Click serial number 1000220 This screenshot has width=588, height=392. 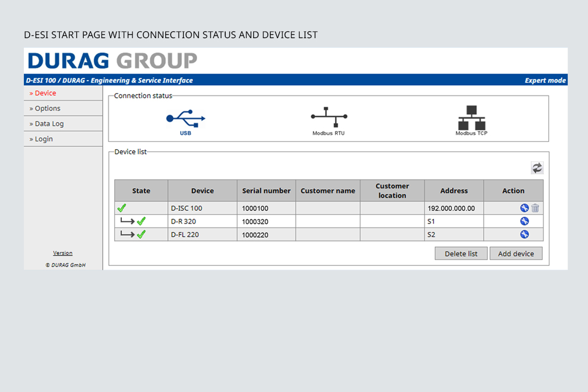click(x=255, y=235)
